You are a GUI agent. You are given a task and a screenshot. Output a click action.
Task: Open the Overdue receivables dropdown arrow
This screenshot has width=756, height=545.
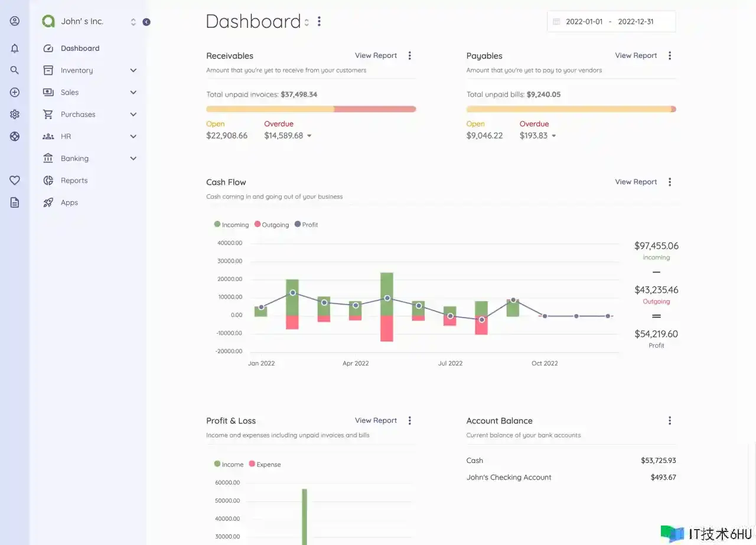[x=309, y=136]
